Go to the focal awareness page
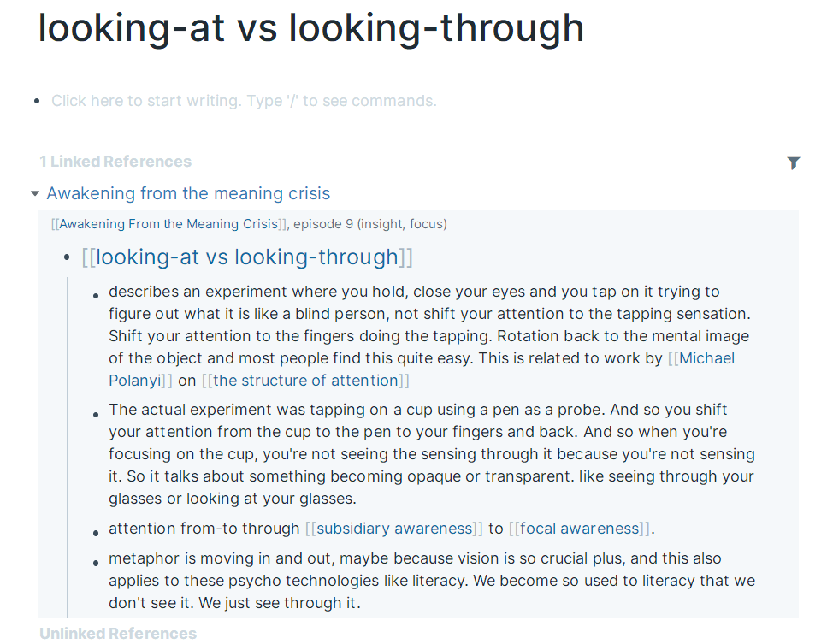The height and width of the screenshot is (644, 833). point(579,529)
